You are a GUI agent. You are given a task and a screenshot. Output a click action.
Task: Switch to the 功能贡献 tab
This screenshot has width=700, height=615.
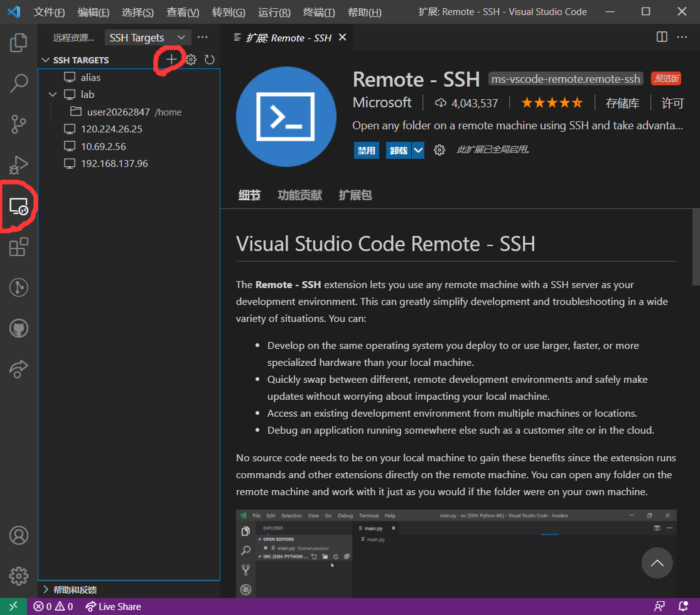299,195
